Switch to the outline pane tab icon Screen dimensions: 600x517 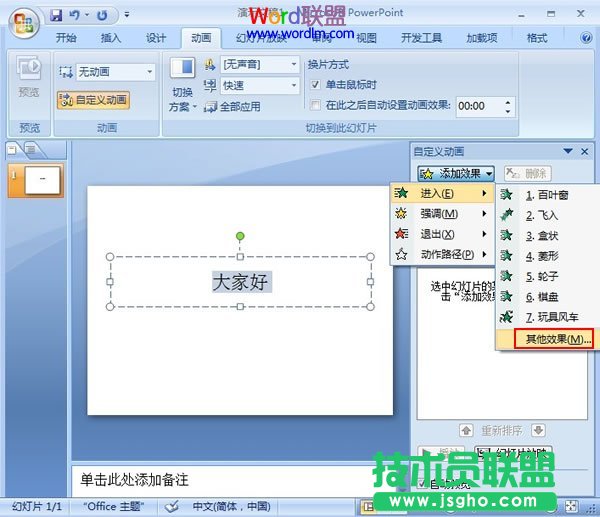tap(32, 150)
